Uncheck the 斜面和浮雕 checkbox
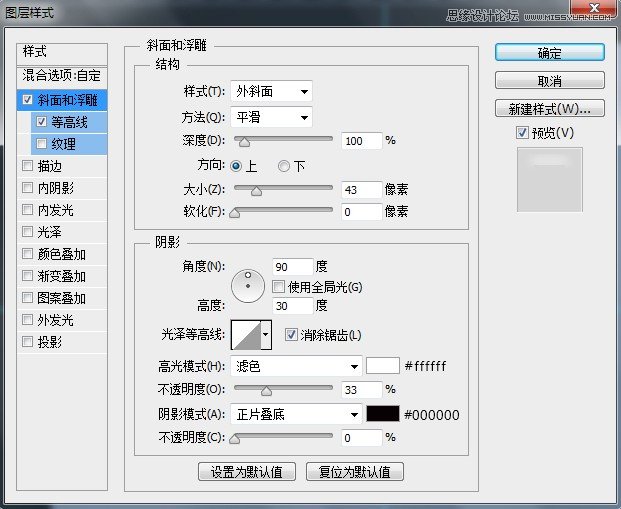 pos(27,99)
